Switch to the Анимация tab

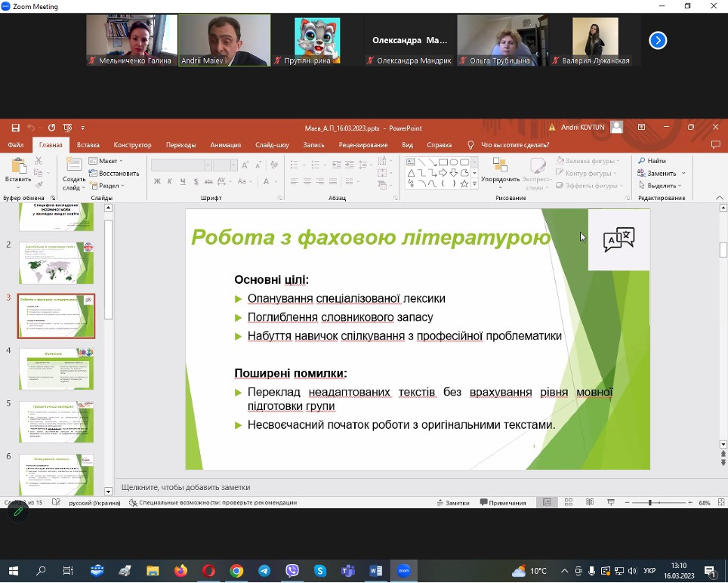pyautogui.click(x=226, y=145)
